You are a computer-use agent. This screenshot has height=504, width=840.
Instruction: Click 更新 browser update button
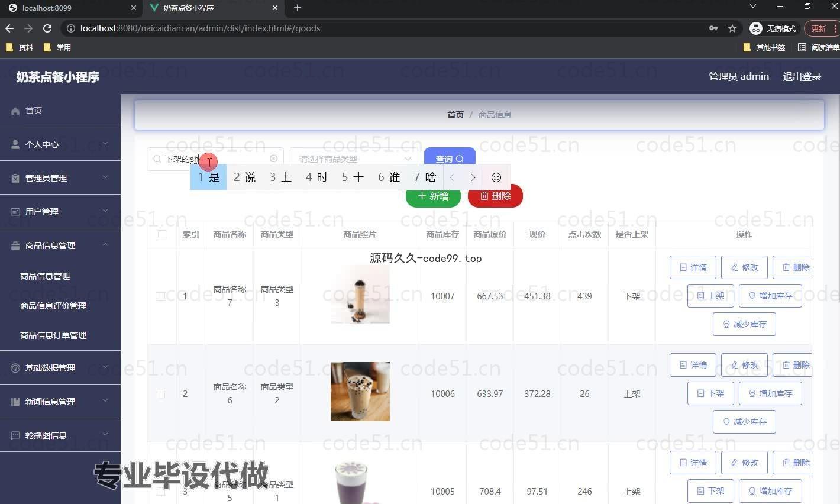pos(822,28)
